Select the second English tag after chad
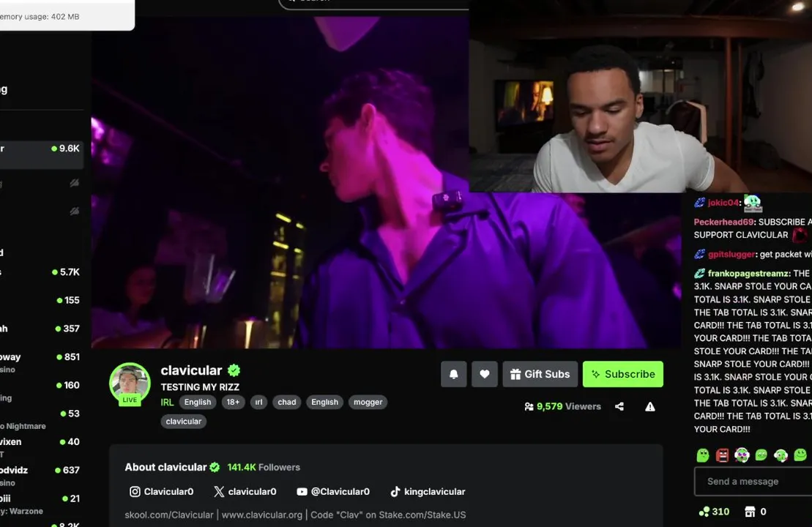812x527 pixels. [324, 403]
